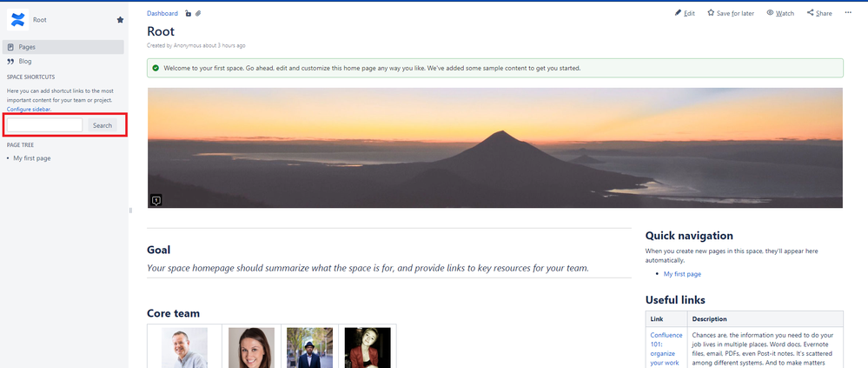Viewport: 868px width, 368px height.
Task: Open attachments paperclip icon
Action: [198, 13]
